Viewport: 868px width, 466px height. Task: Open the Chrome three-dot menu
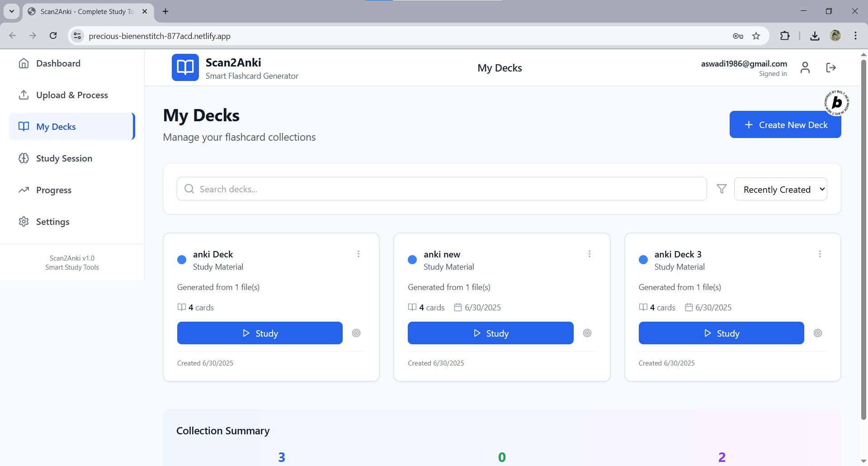pos(855,36)
